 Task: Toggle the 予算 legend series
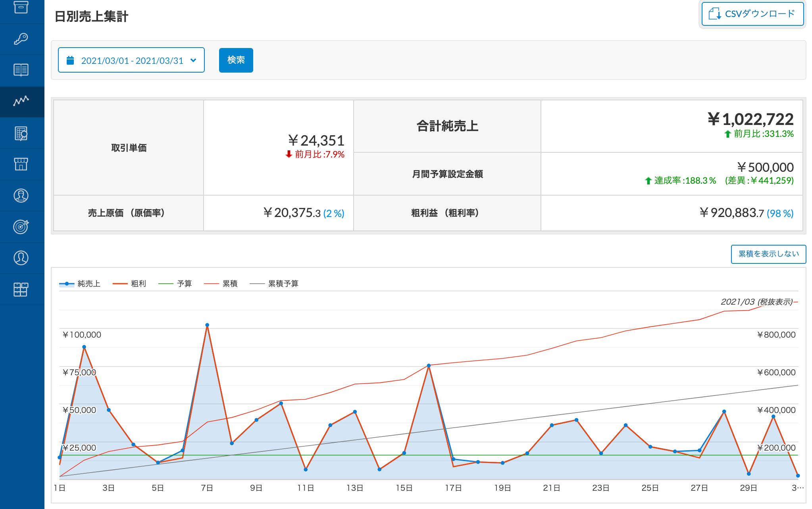tap(175, 284)
